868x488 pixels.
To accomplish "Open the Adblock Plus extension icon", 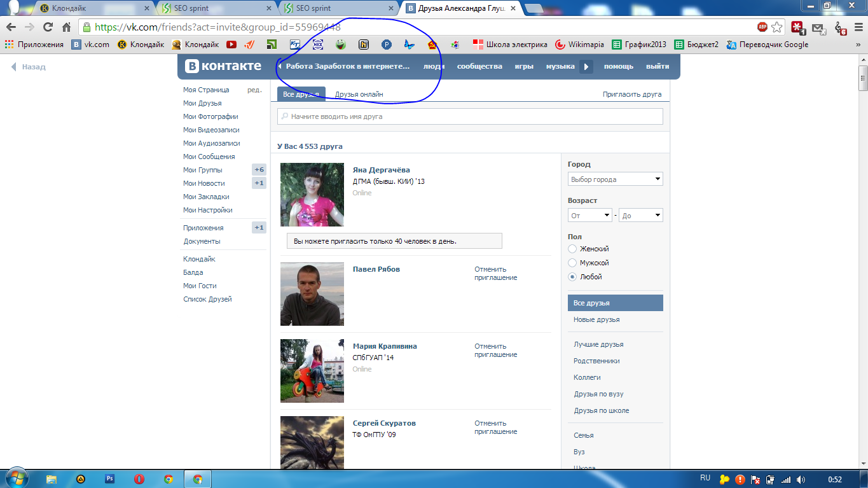I will coord(762,27).
